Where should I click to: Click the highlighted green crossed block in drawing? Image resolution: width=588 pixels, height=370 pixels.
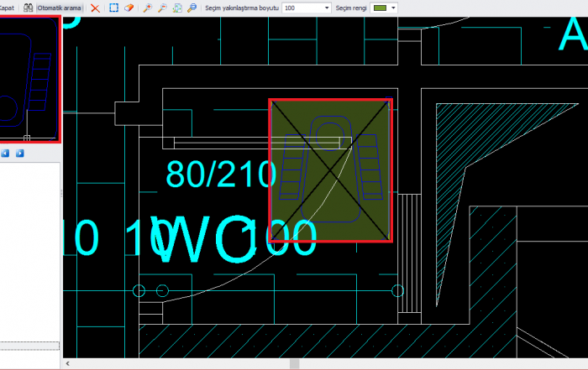[x=330, y=170]
